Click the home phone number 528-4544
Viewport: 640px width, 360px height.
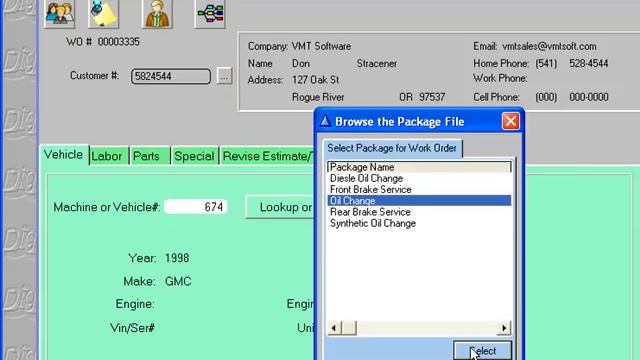[x=589, y=63]
